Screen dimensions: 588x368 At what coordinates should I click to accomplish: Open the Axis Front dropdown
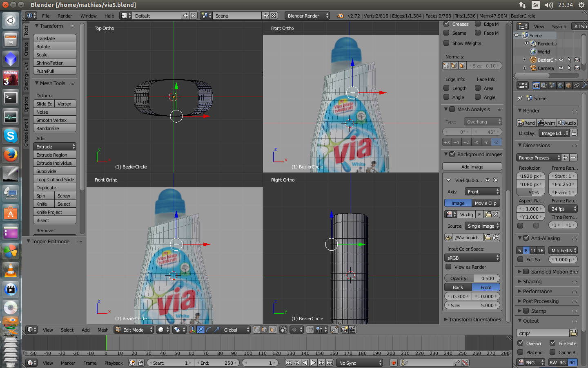tap(483, 191)
